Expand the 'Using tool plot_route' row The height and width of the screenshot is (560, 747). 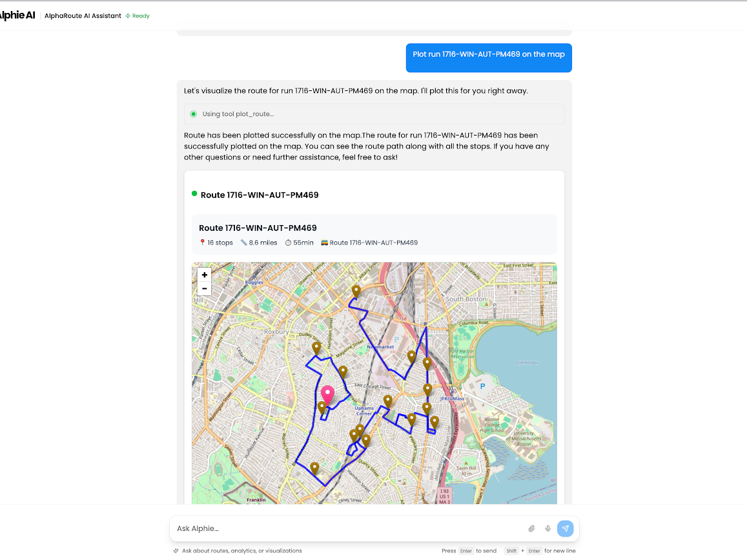click(x=374, y=114)
